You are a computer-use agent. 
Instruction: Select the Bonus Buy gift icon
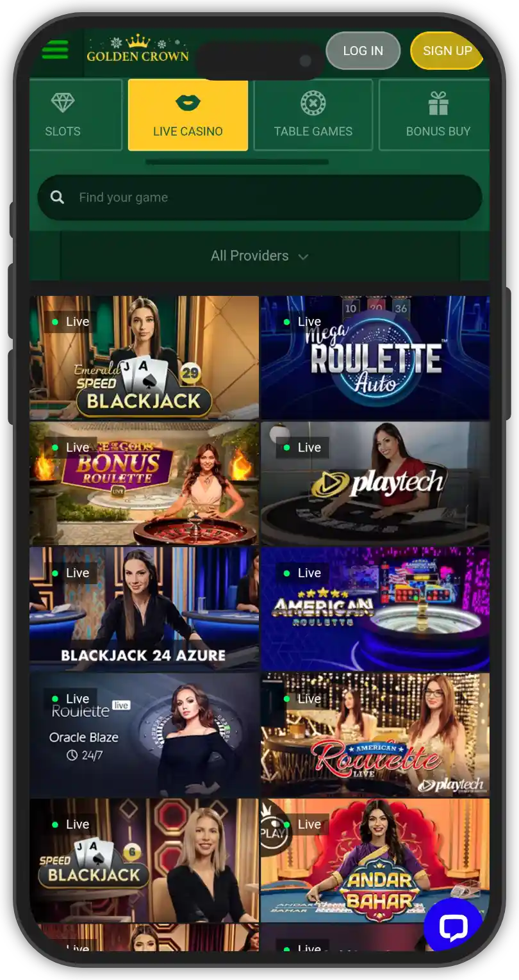coord(438,103)
